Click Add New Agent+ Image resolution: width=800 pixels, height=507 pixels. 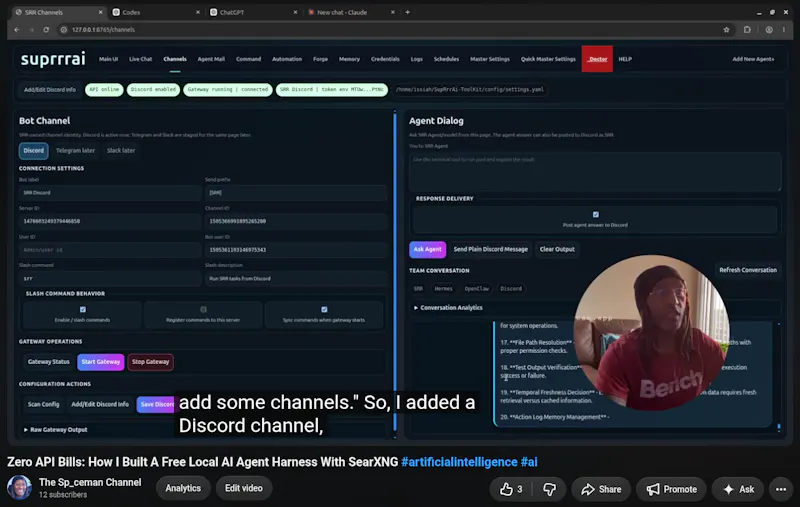coord(753,59)
